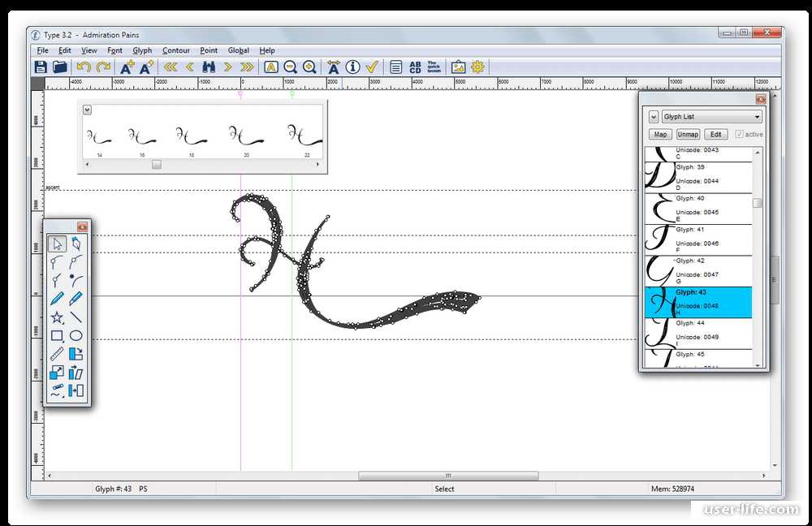Pick the blue pencil freehand tool
Viewport: 812px width, 526px height.
pos(57,299)
